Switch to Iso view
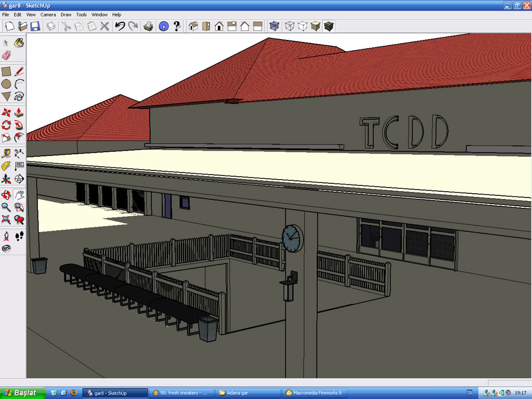 click(x=193, y=26)
